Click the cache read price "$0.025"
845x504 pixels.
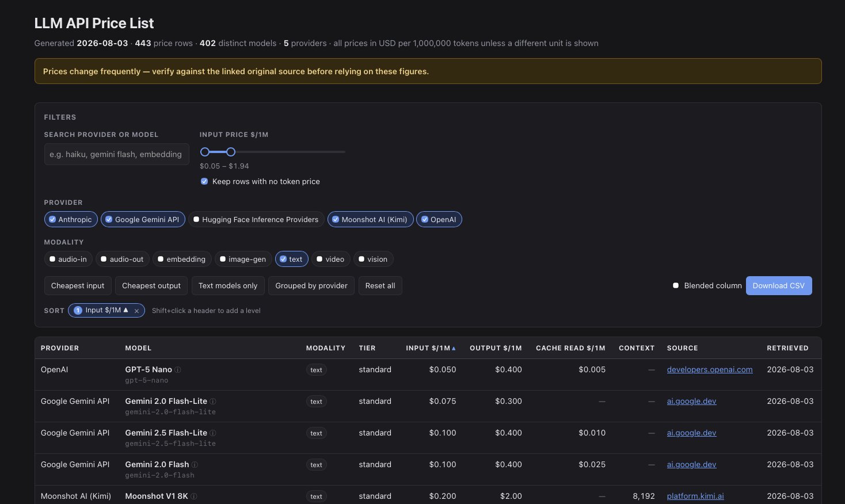click(592, 465)
